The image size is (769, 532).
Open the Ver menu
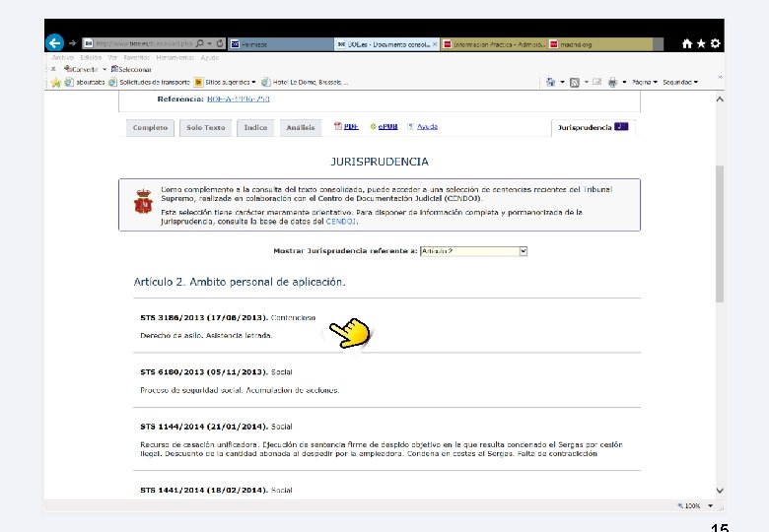[x=112, y=57]
